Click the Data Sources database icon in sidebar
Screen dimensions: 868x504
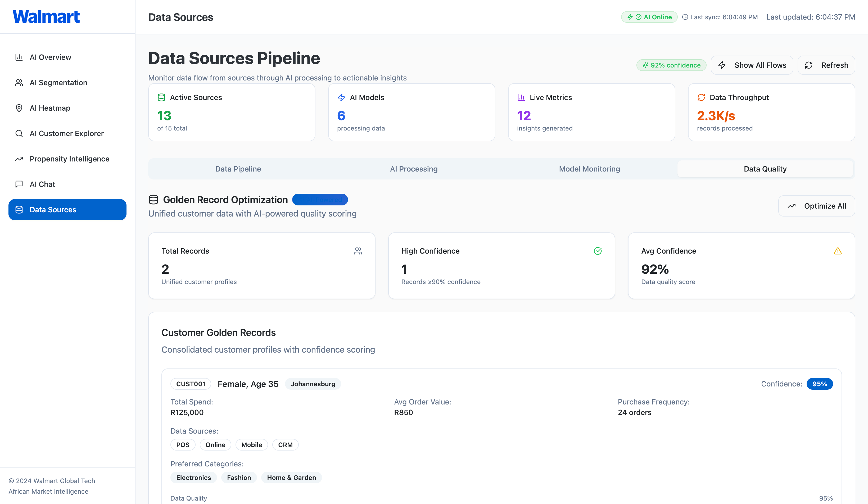pyautogui.click(x=19, y=210)
